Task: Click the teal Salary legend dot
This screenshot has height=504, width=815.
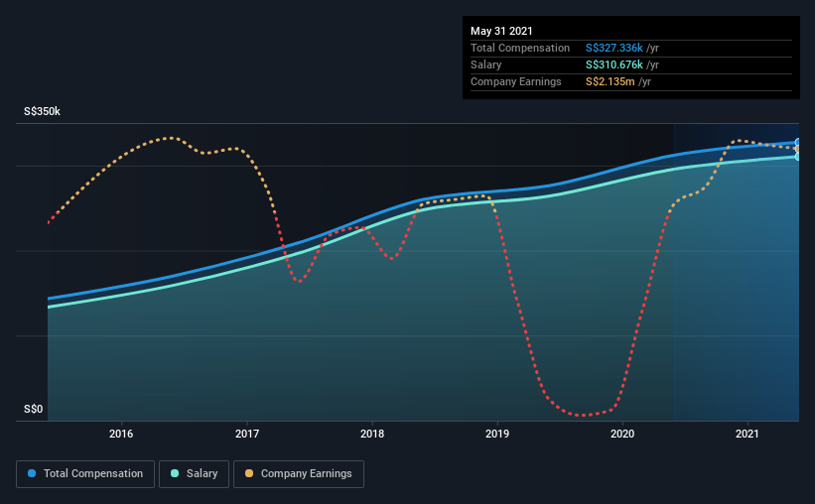Action: point(175,473)
